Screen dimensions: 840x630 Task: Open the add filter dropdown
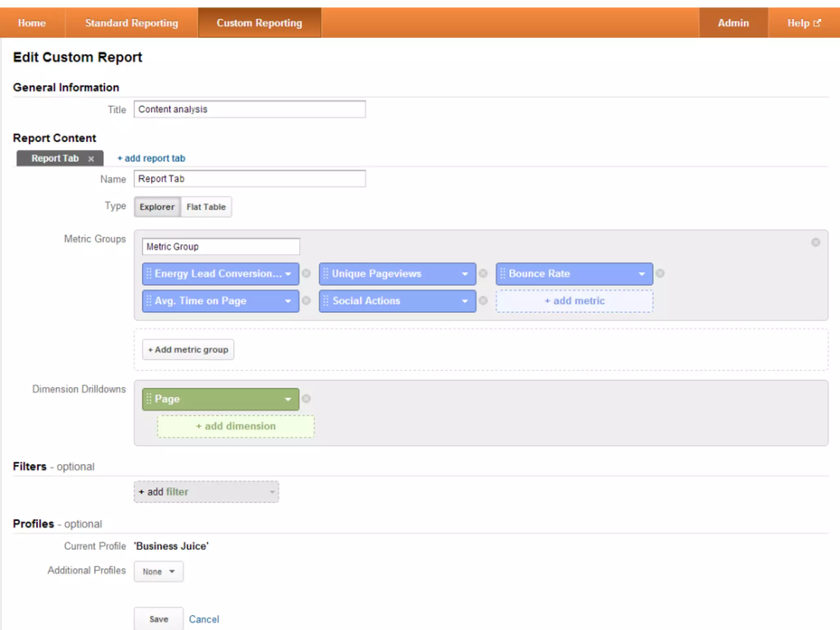click(206, 492)
